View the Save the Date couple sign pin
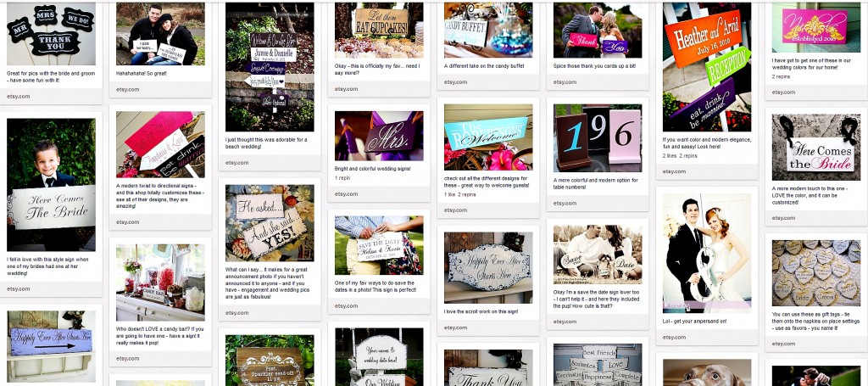Viewport: 868px width, 386px height. [x=379, y=245]
